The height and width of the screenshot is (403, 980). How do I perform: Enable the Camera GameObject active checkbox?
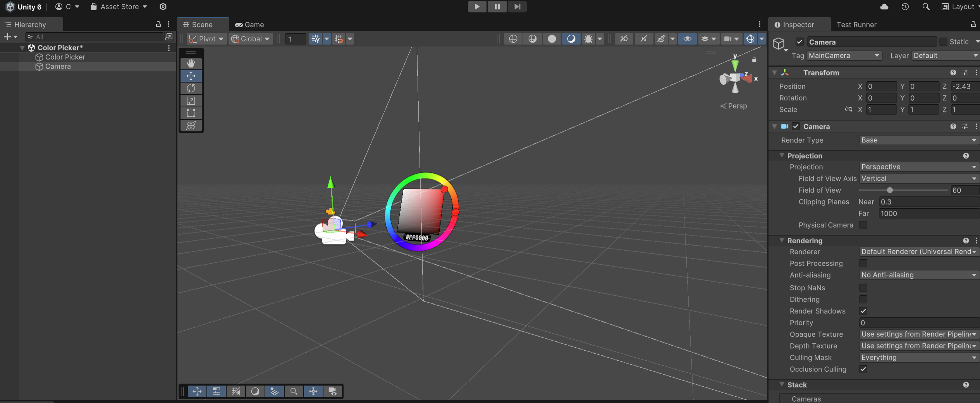(x=800, y=42)
